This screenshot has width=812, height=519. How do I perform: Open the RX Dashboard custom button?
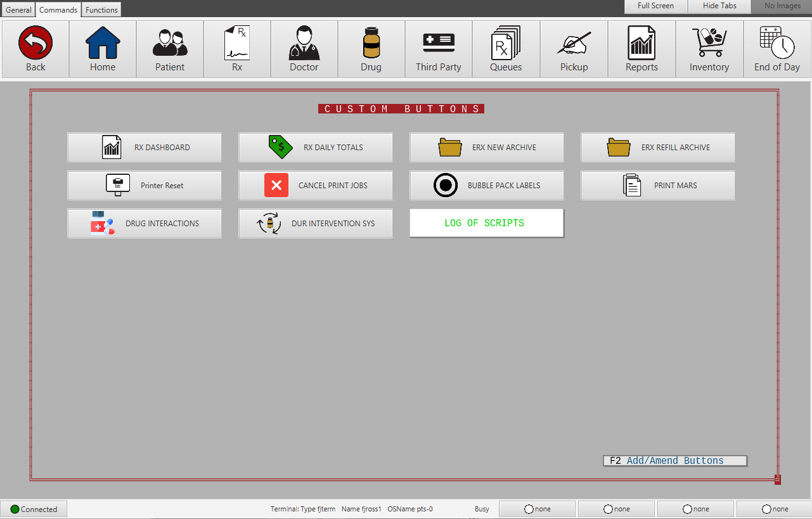coord(145,147)
